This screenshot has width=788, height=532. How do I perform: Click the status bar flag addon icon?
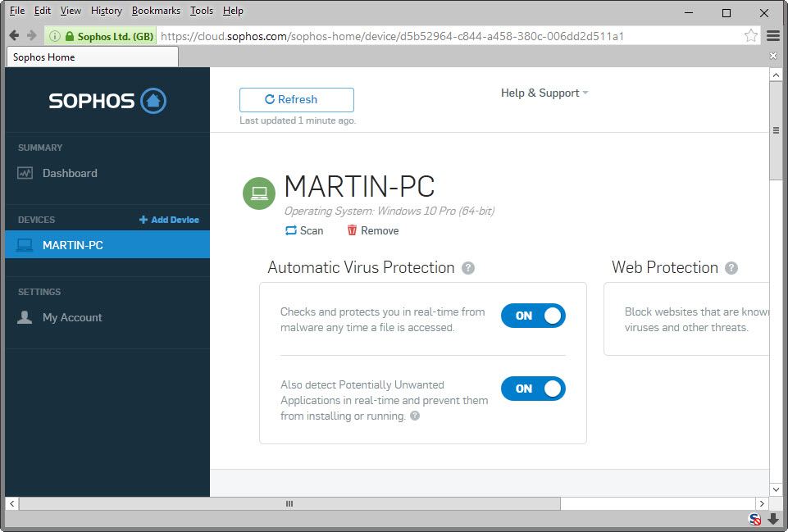pos(754,519)
